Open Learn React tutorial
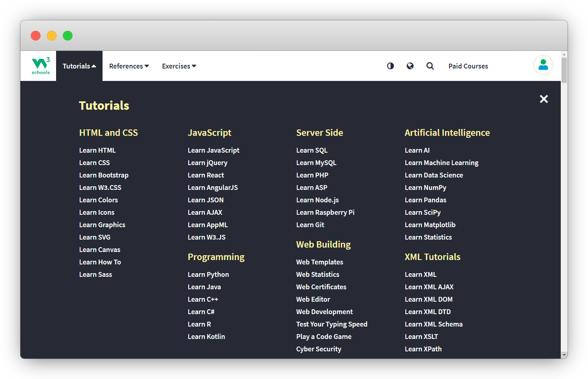 [206, 175]
